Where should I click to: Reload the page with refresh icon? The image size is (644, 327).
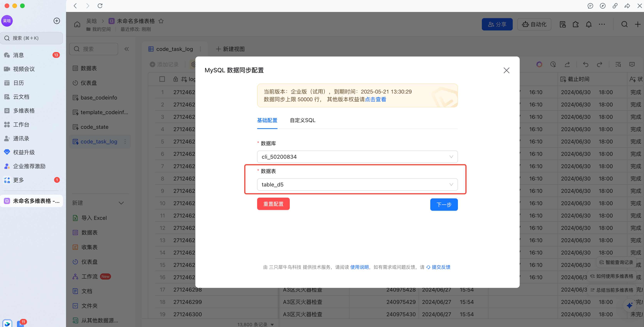tap(100, 6)
